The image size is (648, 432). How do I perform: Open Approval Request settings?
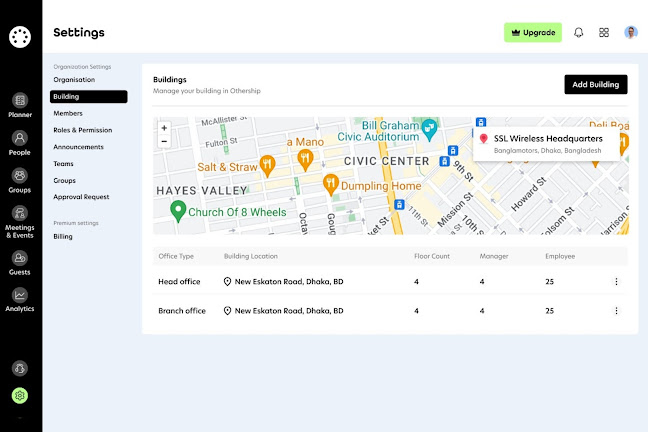tap(81, 197)
